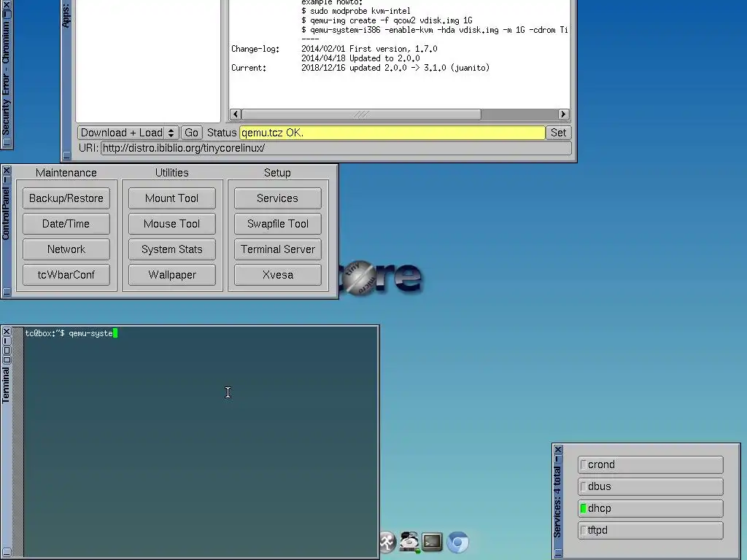Open Date/Time settings
The height and width of the screenshot is (560, 747).
pyautogui.click(x=66, y=224)
